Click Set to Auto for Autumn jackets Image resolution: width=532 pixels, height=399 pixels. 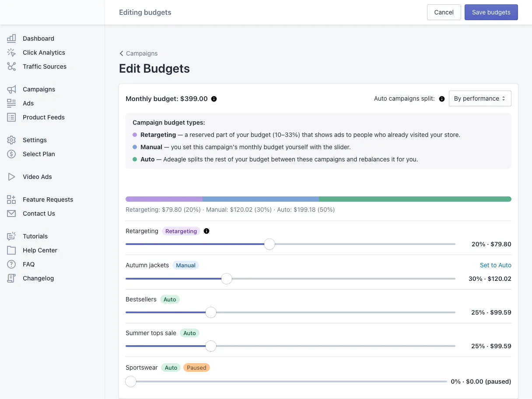(495, 265)
